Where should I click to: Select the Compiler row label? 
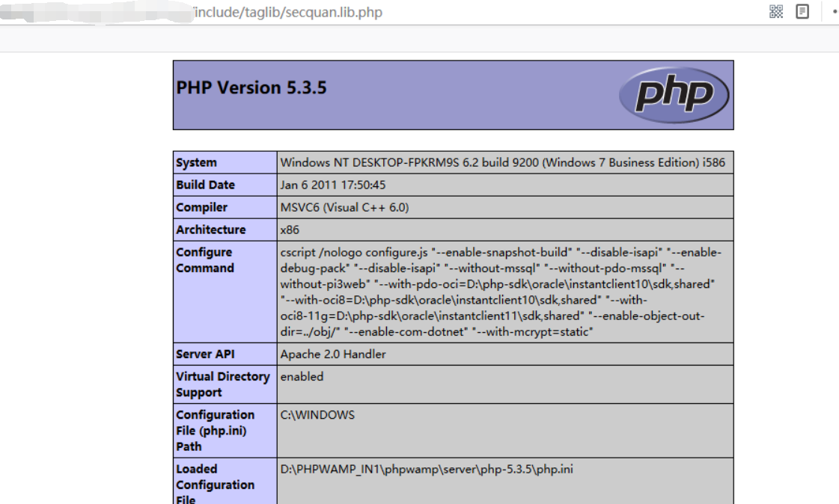201,207
